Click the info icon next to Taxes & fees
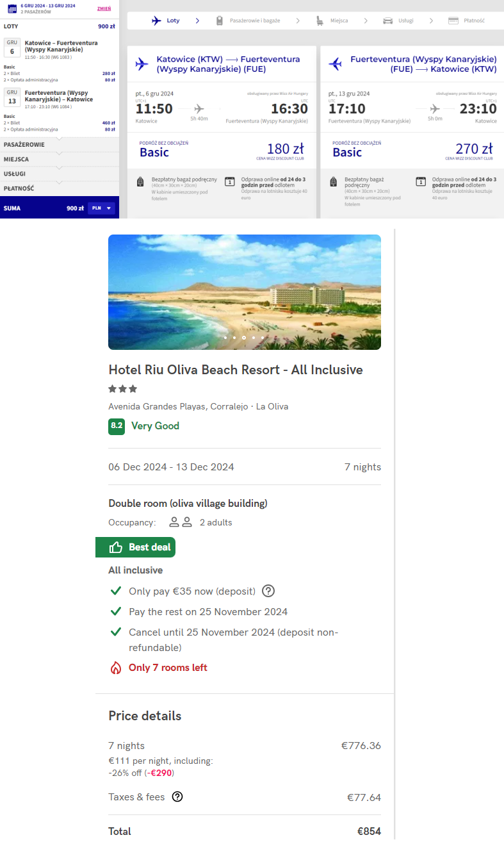The image size is (504, 842). [177, 797]
